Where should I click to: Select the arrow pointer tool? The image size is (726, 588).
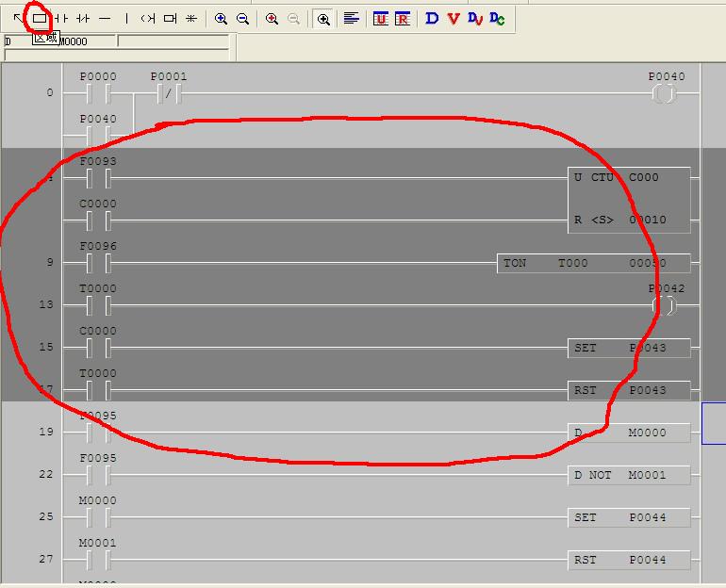[x=18, y=18]
